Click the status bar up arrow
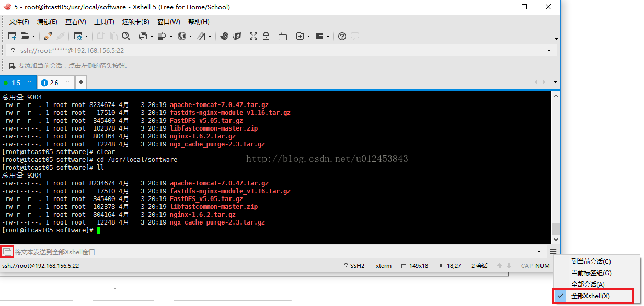644x306 pixels. pos(500,266)
